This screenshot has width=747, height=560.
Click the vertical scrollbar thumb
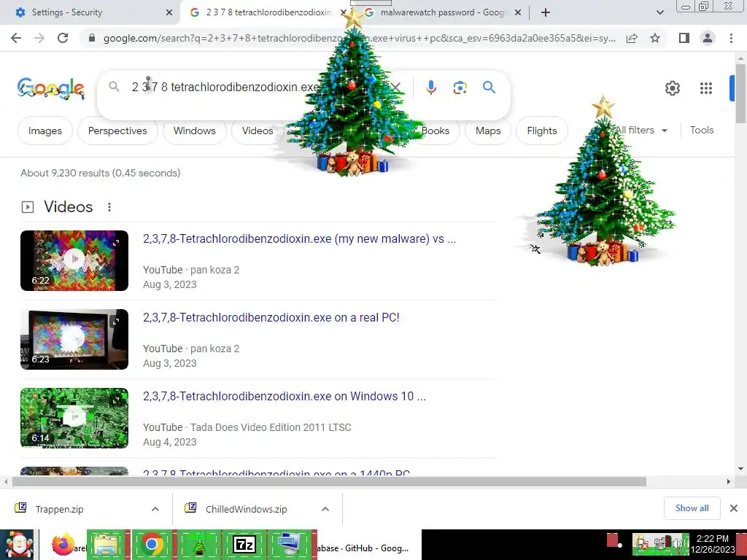[x=740, y=93]
